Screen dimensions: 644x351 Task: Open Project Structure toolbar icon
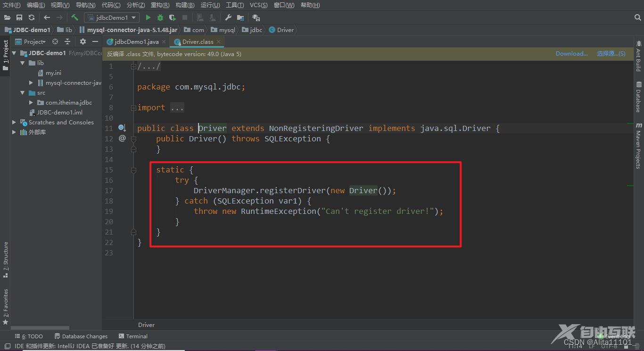point(240,17)
